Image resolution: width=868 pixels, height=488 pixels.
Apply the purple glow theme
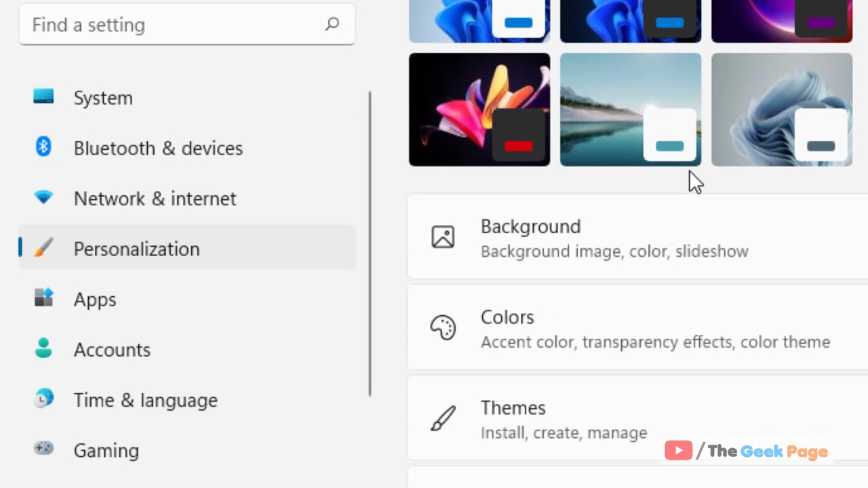782,21
